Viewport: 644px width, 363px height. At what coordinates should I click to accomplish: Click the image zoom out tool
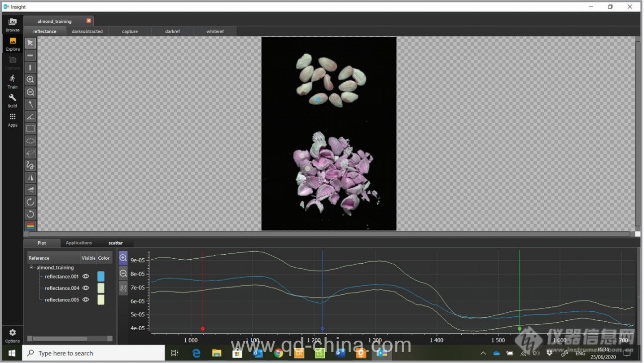[x=30, y=92]
